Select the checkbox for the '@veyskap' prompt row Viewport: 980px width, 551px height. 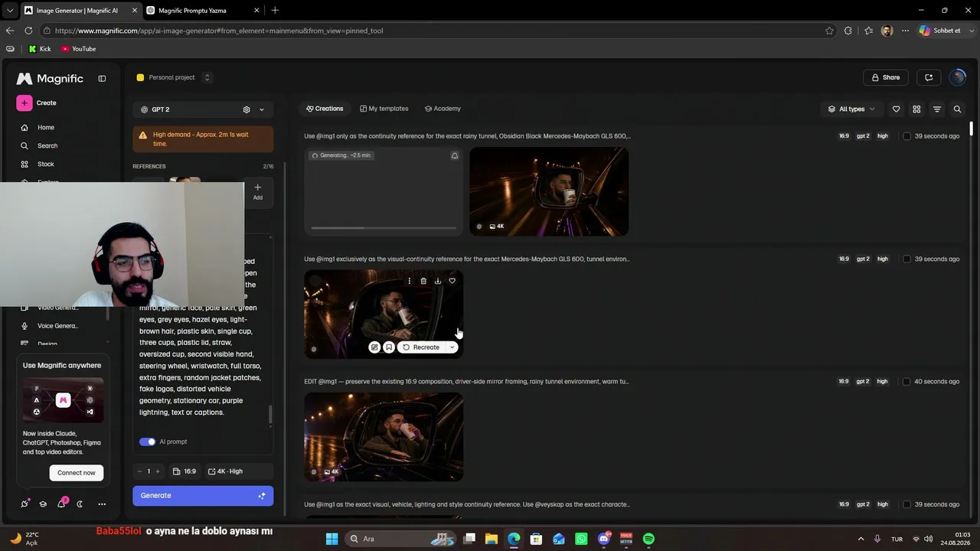click(906, 504)
